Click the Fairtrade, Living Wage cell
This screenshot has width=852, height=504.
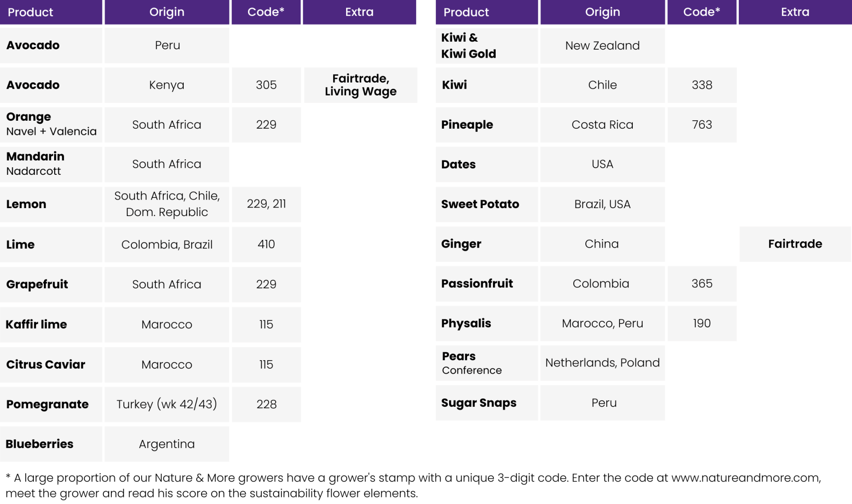(x=360, y=85)
